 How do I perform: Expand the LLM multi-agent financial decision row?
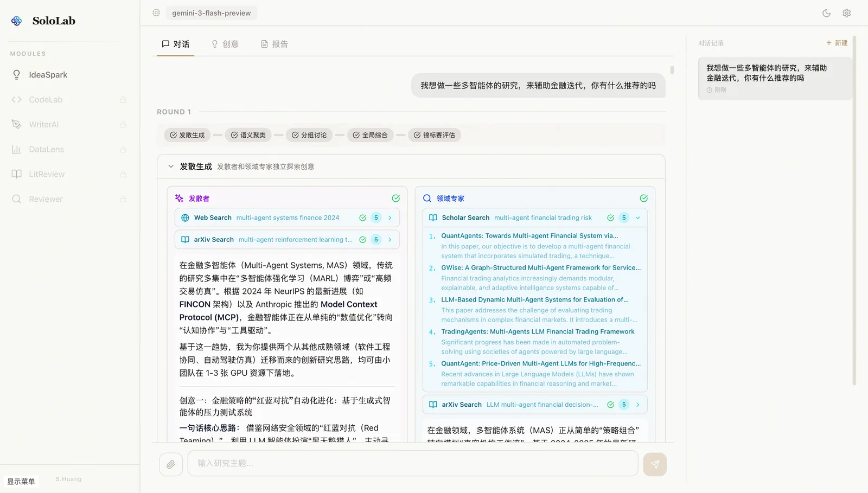pyautogui.click(x=638, y=405)
